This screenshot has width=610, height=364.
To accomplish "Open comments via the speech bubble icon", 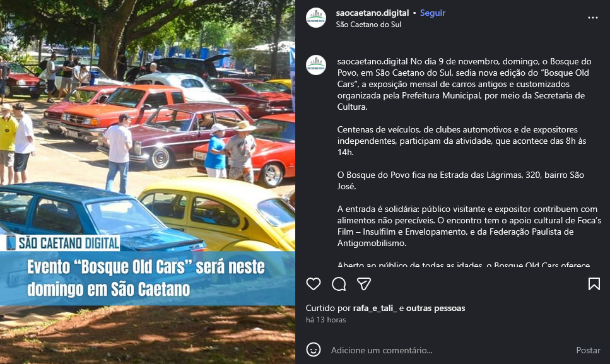I will [339, 284].
